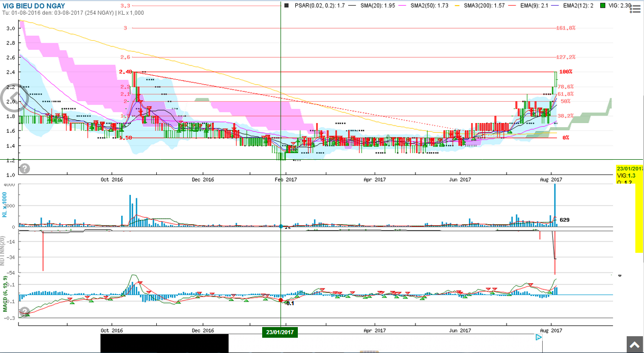Image resolution: width=644 pixels, height=353 pixels.
Task: Click the red MACD crosshair dot
Action: click(281, 300)
